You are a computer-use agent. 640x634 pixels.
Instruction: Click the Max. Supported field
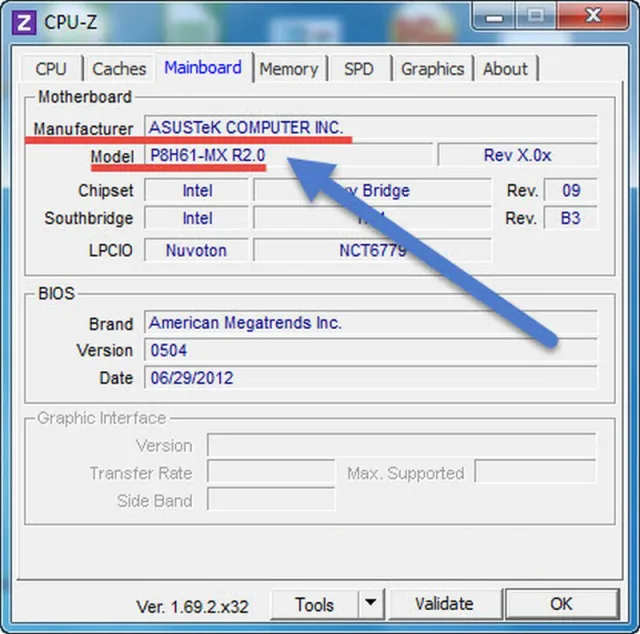pos(536,472)
